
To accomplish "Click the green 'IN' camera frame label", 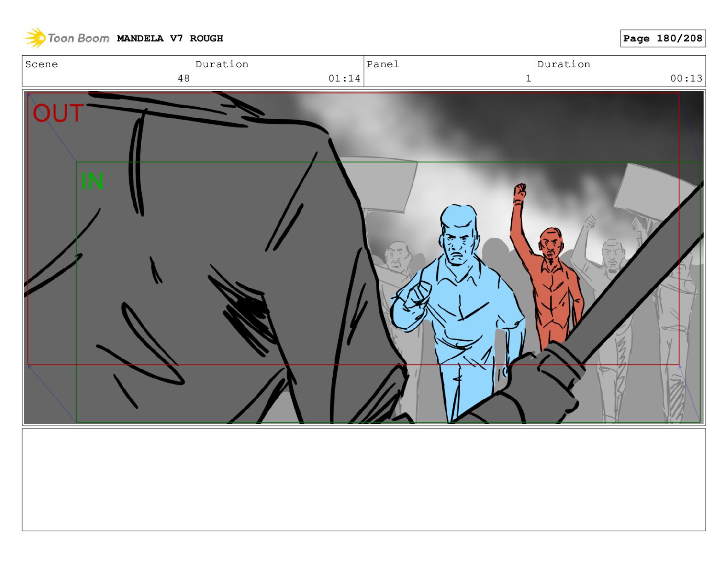I will [92, 181].
